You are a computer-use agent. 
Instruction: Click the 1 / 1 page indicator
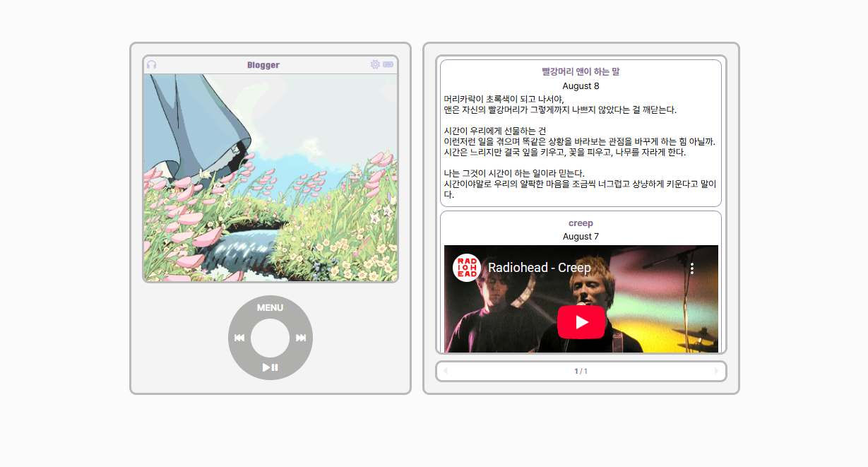pyautogui.click(x=581, y=371)
